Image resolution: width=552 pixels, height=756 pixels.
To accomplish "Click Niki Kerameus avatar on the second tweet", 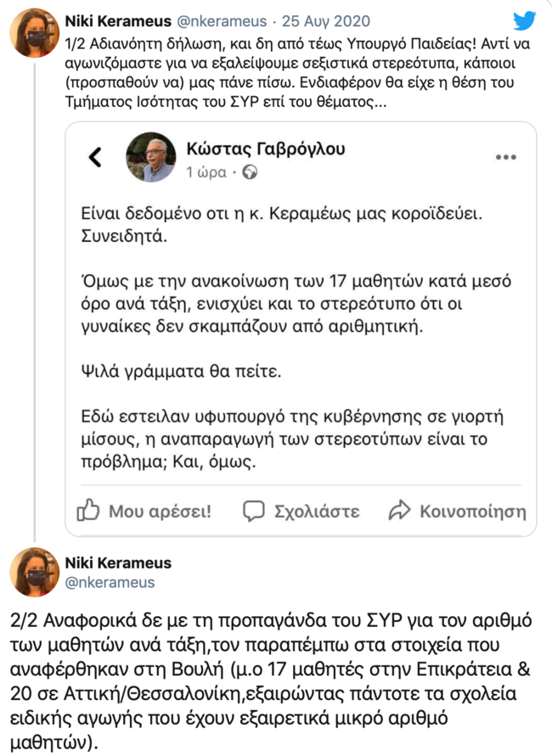I will pyautogui.click(x=33, y=572).
